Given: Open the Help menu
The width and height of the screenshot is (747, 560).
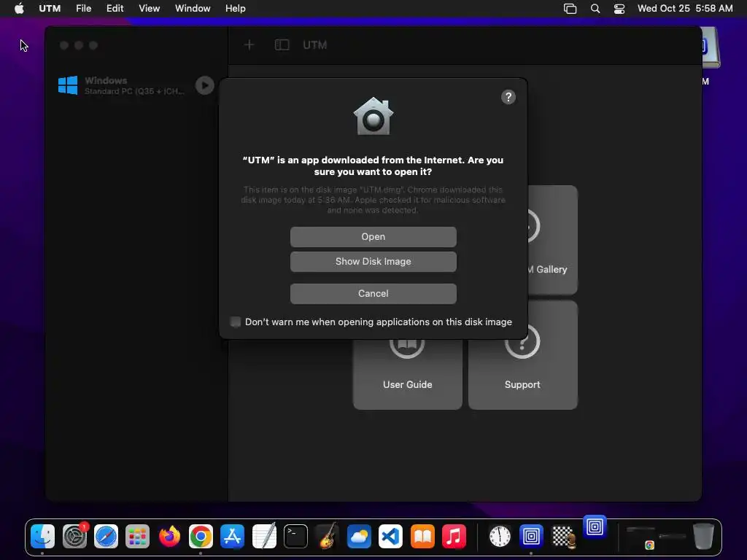Looking at the screenshot, I should [236, 8].
